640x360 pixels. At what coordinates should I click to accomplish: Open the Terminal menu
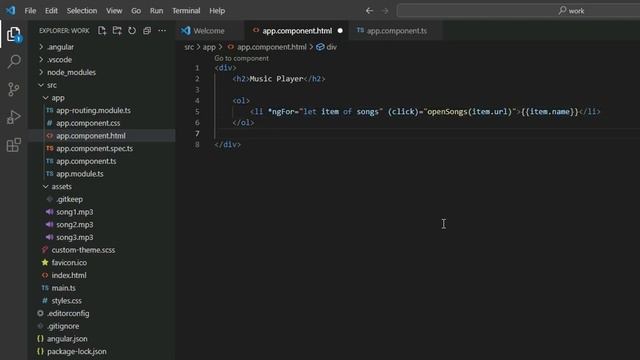(x=186, y=11)
